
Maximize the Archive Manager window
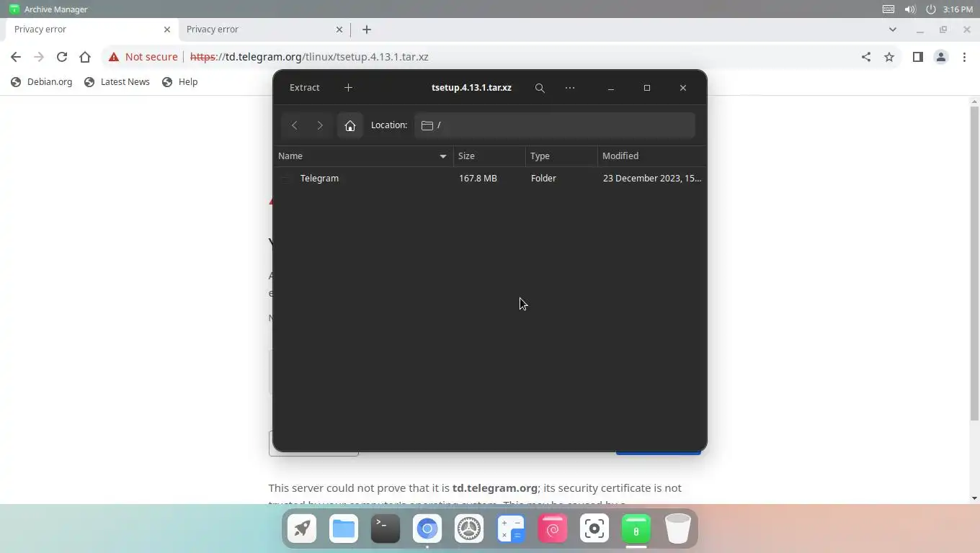[x=647, y=88]
